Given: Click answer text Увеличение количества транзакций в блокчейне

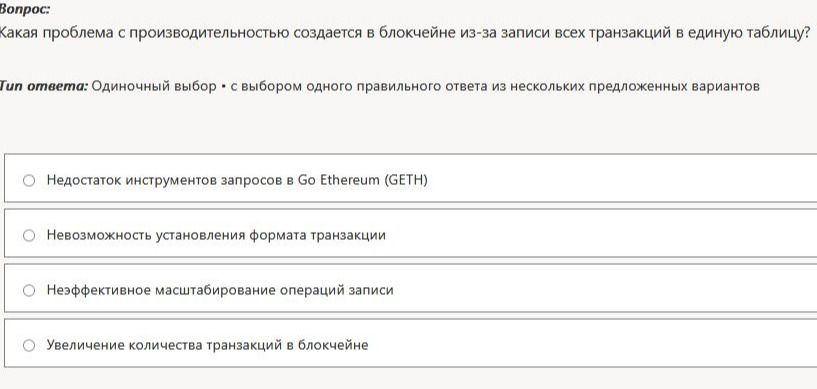Looking at the screenshot, I should coord(207,345).
